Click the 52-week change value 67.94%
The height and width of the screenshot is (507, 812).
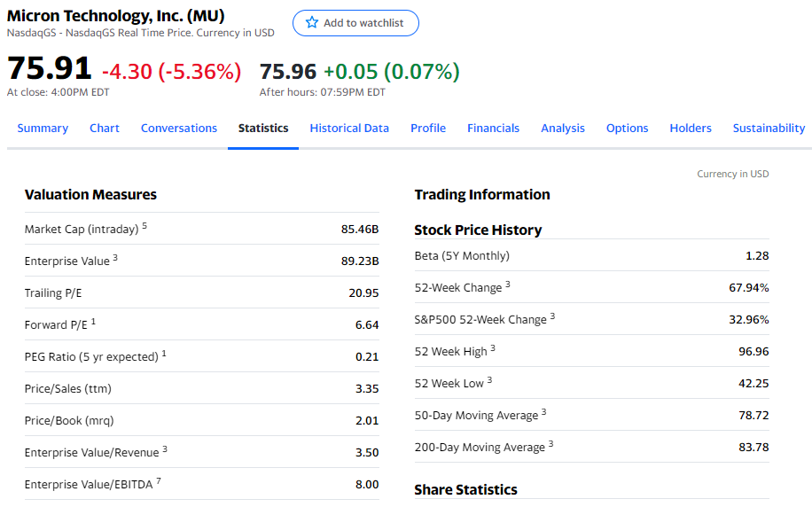(749, 287)
